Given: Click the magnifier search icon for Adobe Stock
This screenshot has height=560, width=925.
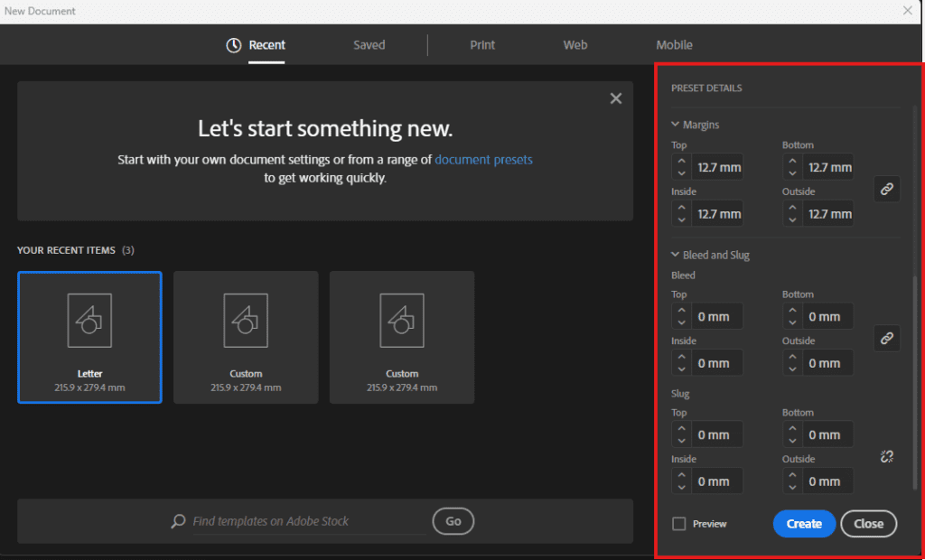Looking at the screenshot, I should (179, 521).
